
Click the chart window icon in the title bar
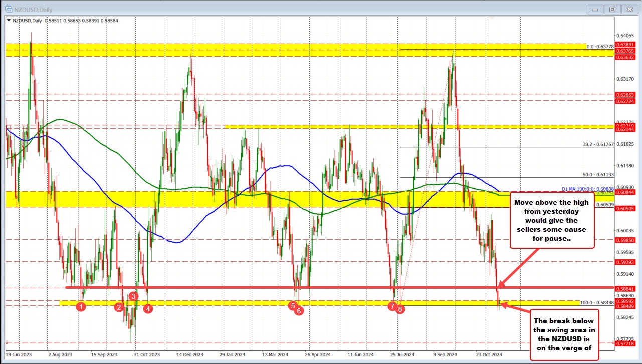point(8,9)
